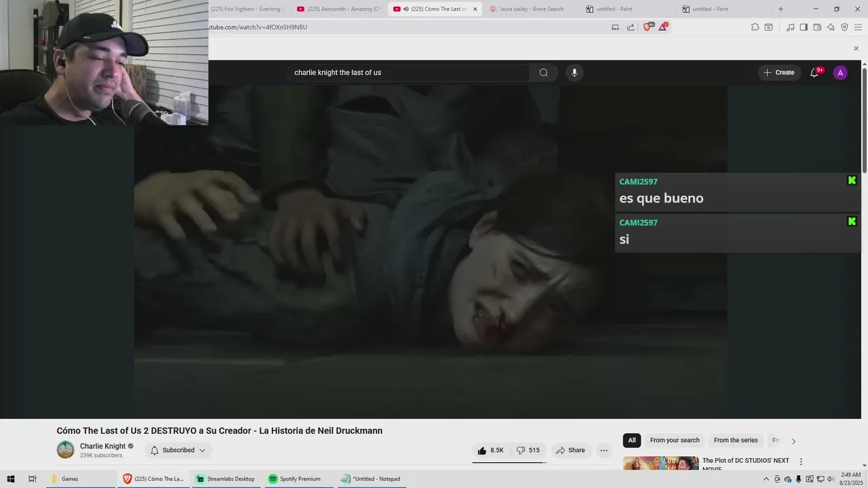Click Charlie Knight channel avatar
868x488 pixels.
(66, 450)
